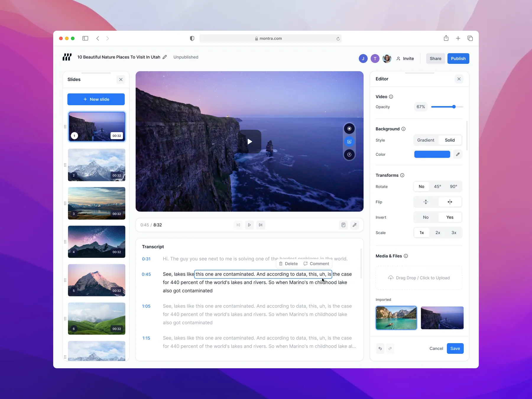Reload the page

point(338,39)
